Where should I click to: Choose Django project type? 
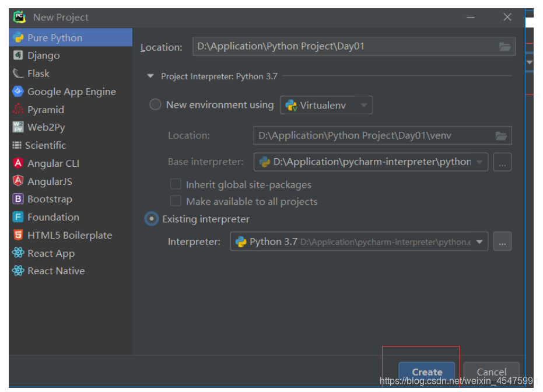pyautogui.click(x=71, y=55)
